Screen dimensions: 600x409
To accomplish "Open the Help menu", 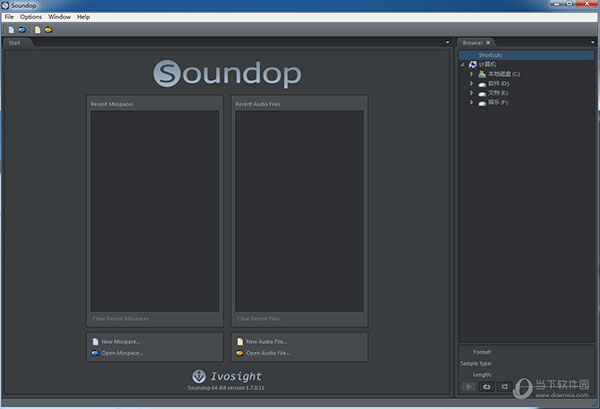I will click(83, 17).
